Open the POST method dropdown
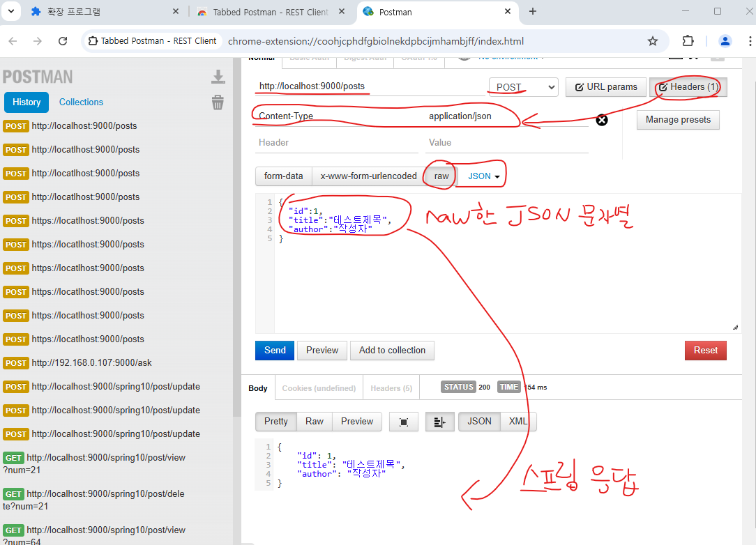This screenshot has height=545, width=756. (x=524, y=87)
